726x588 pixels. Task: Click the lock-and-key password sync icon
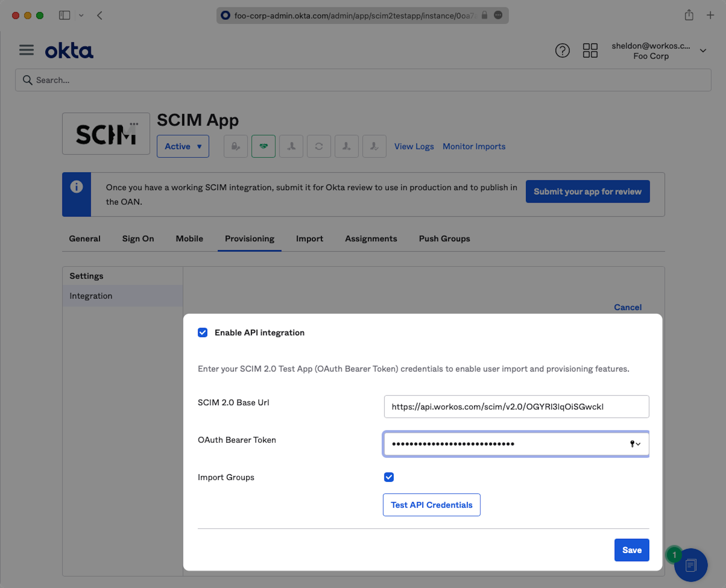[236, 146]
